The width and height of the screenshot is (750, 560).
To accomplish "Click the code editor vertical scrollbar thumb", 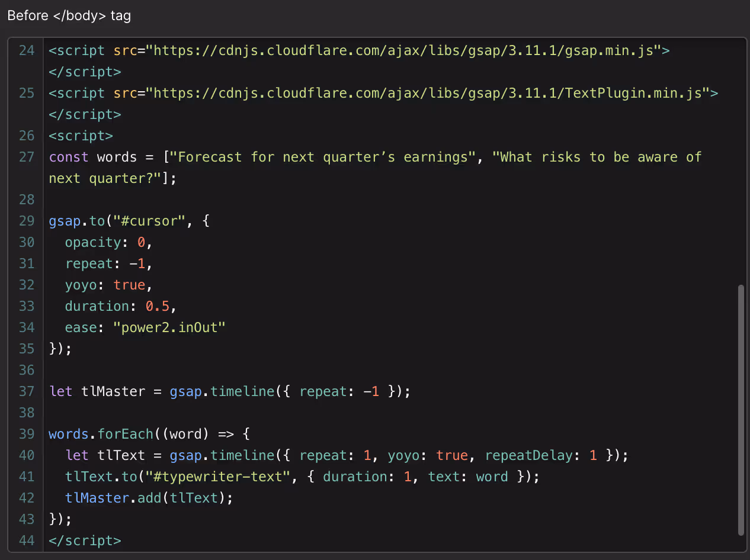I will coord(741,410).
